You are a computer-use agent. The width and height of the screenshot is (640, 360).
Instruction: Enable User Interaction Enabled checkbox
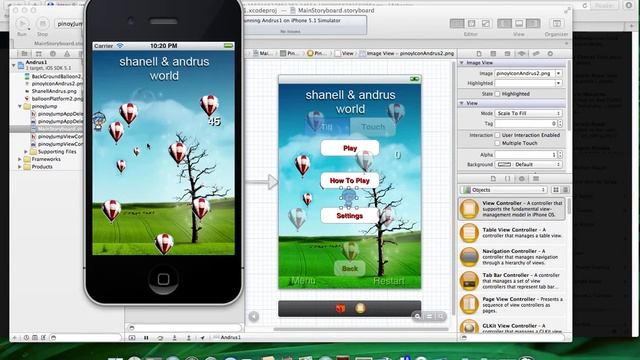497,135
